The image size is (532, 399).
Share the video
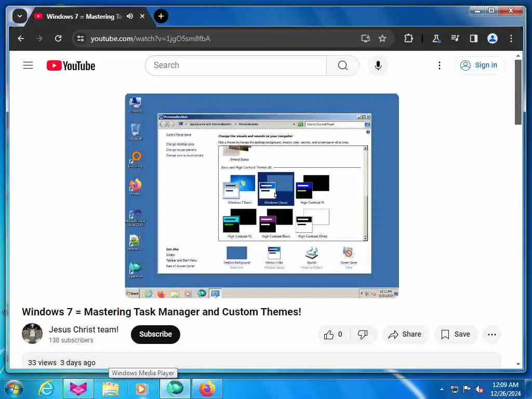tap(405, 335)
